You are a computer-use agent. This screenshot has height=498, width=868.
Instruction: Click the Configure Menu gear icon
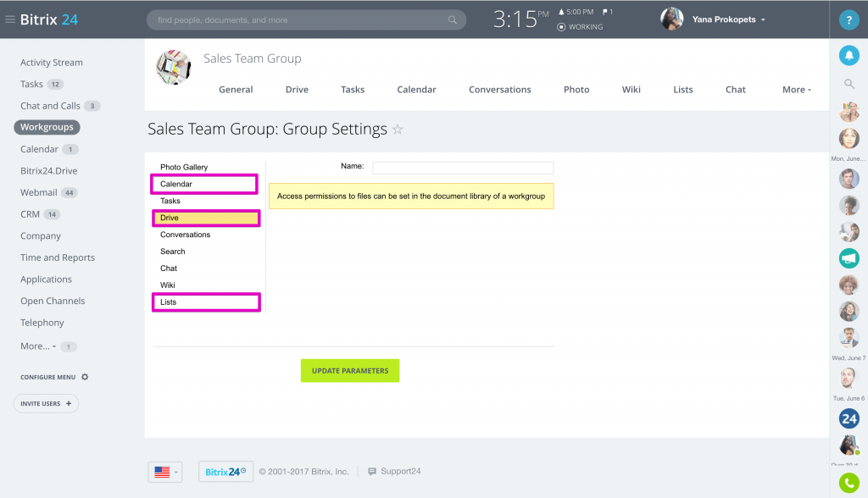[85, 377]
